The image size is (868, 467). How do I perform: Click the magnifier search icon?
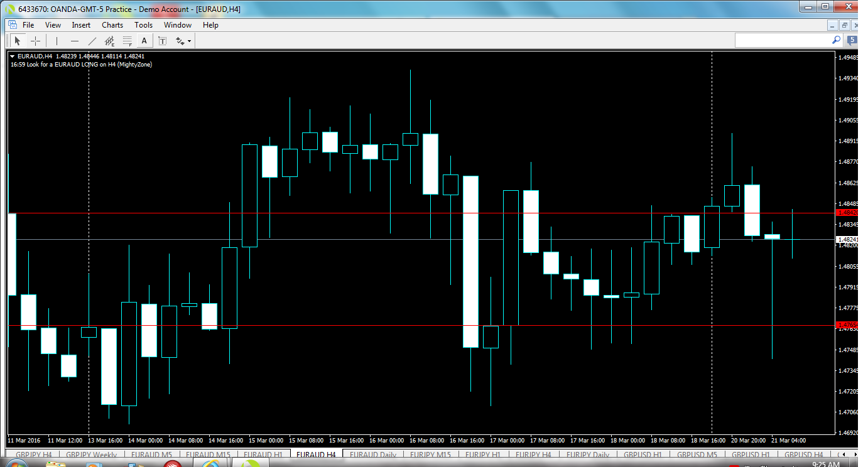(x=837, y=40)
